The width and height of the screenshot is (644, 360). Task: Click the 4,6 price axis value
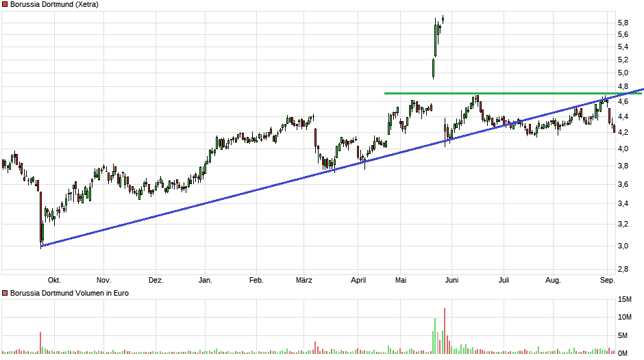(623, 101)
